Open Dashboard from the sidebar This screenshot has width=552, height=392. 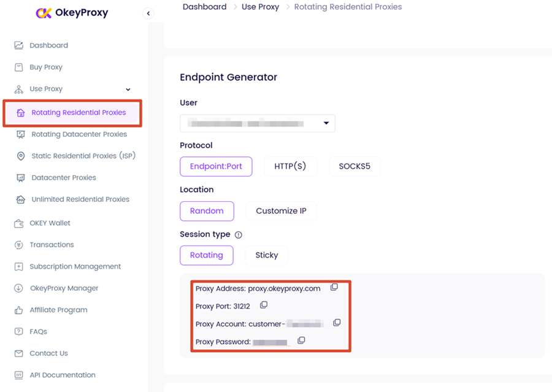(49, 45)
